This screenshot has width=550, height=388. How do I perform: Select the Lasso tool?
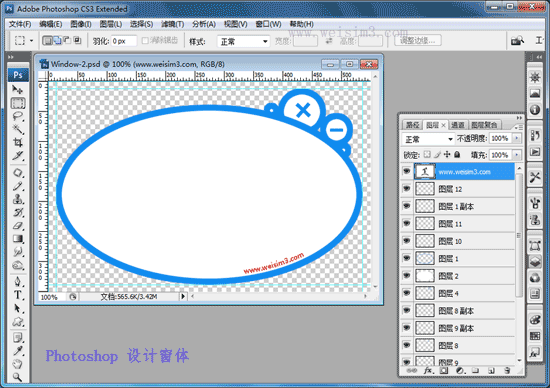(x=18, y=116)
